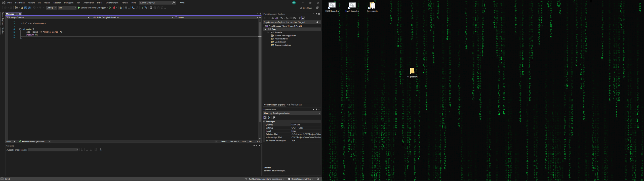This screenshot has width=644, height=181.
Task: Click the Live Share button
Action: coord(306,8)
